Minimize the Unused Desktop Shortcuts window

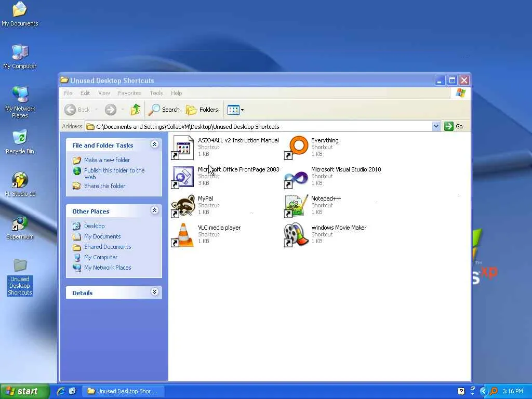pos(440,81)
